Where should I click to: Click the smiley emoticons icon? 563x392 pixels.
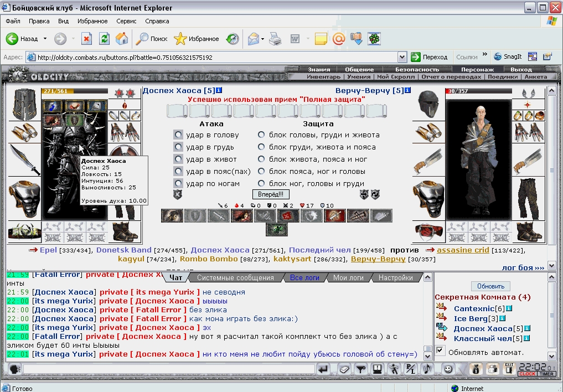(x=448, y=369)
